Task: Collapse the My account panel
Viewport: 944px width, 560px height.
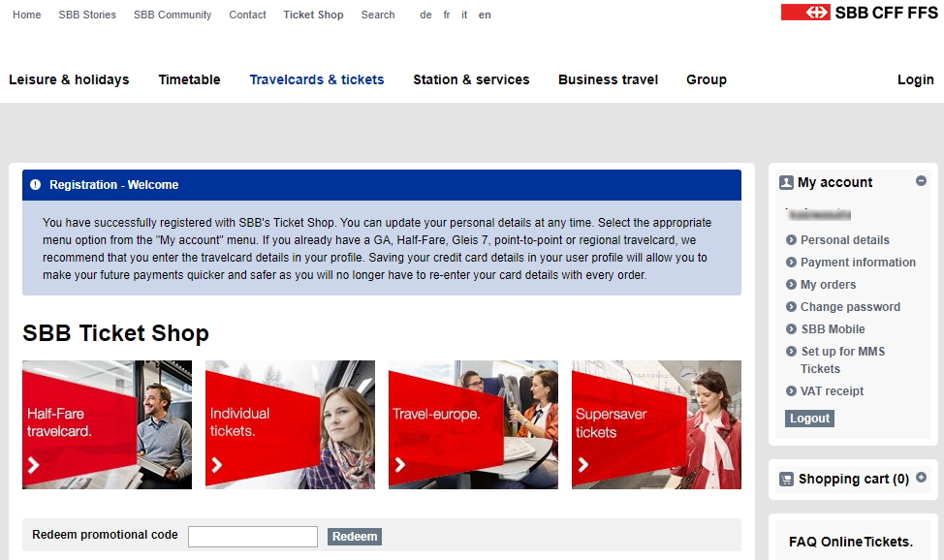Action: click(x=921, y=180)
